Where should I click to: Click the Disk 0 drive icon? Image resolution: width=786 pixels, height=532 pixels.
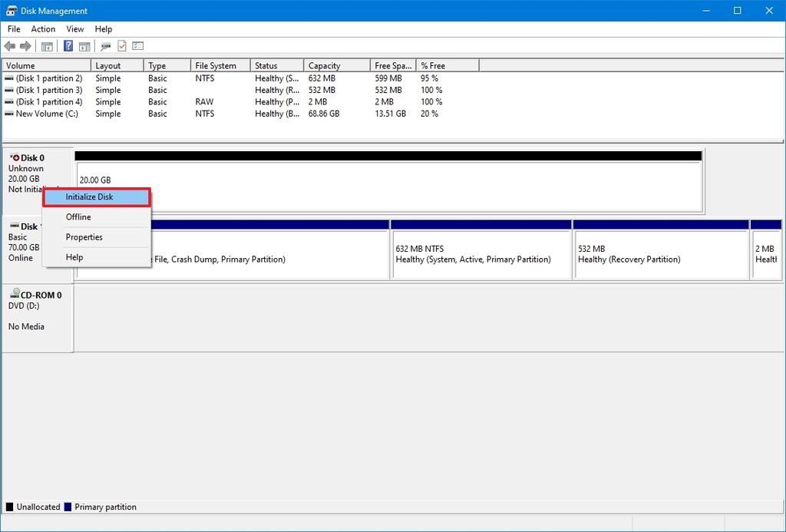point(17,157)
